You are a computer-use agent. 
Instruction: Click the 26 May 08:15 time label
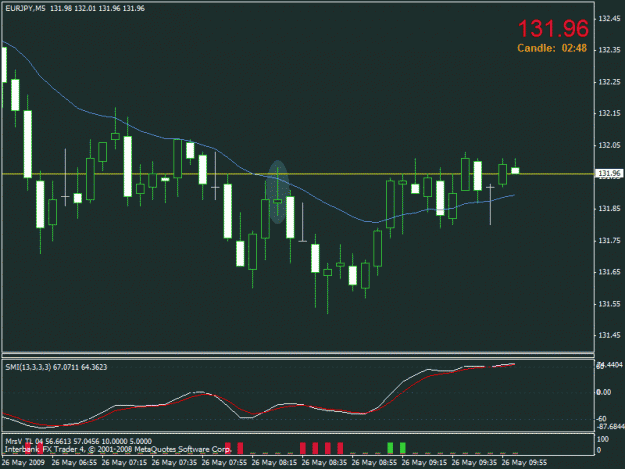click(274, 463)
